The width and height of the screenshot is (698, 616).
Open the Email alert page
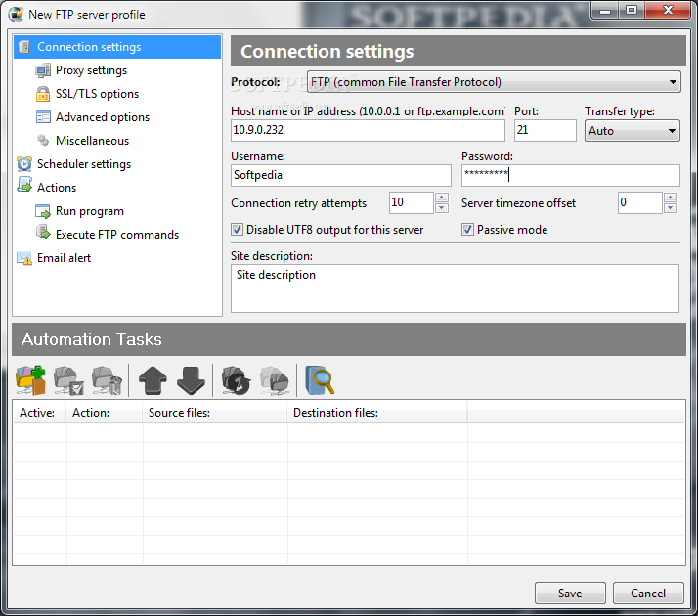64,258
